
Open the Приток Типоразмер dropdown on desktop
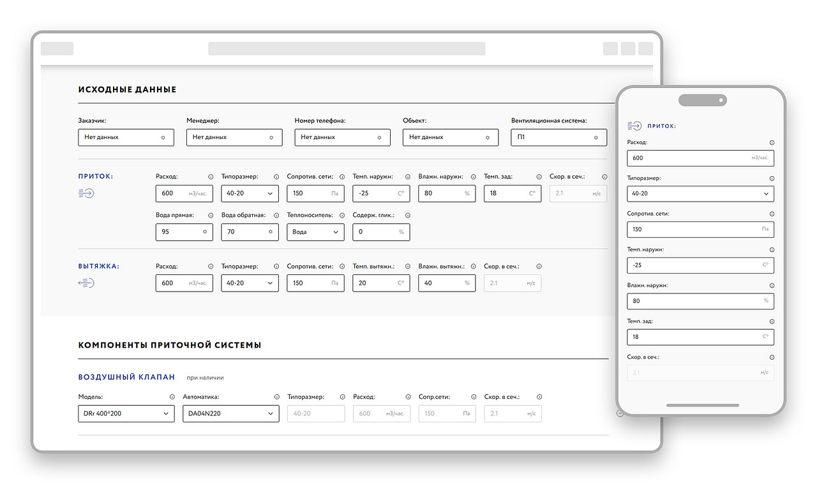(x=250, y=193)
